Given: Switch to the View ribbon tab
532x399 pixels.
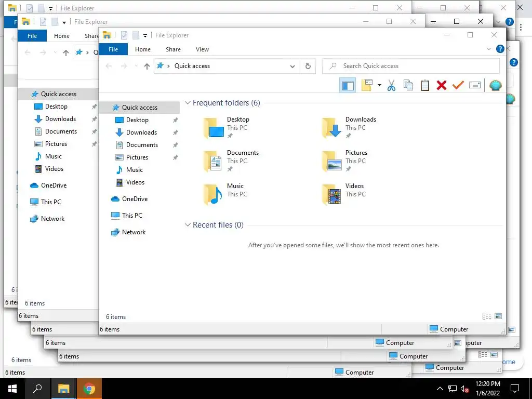Looking at the screenshot, I should click(x=202, y=49).
